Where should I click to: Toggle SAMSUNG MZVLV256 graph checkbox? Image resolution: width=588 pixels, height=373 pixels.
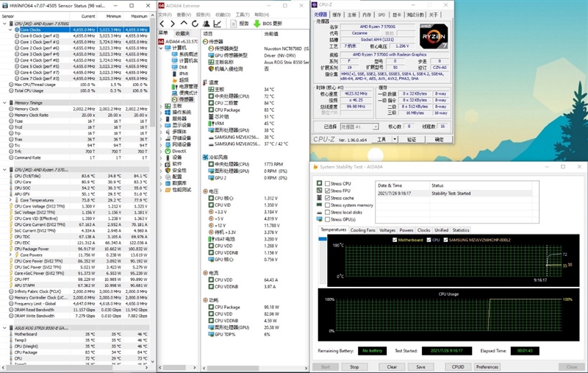point(445,240)
